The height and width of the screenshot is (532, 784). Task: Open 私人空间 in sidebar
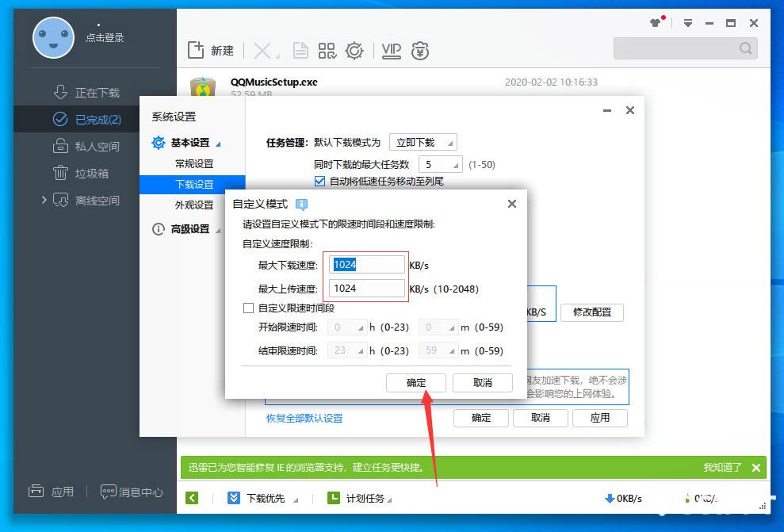click(86, 147)
